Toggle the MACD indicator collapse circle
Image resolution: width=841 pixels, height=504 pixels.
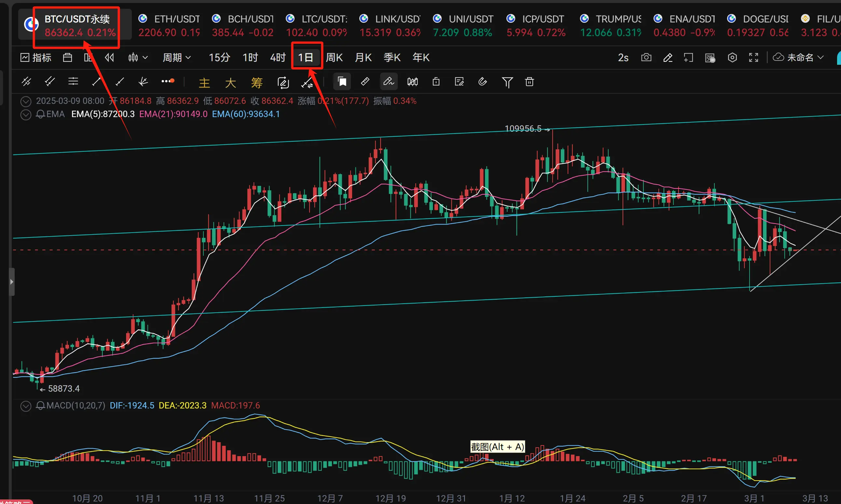(26, 406)
